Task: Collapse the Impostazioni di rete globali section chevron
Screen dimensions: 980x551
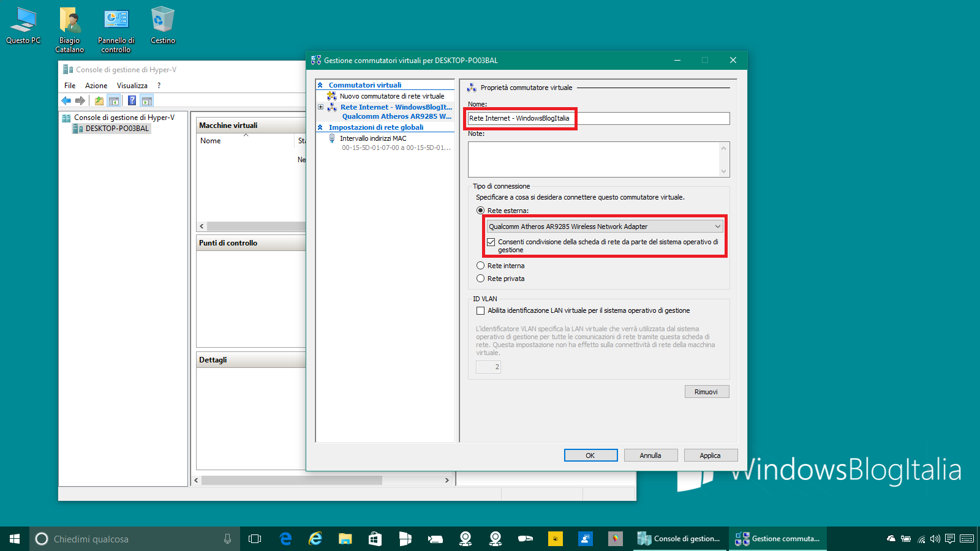Action: [x=320, y=127]
